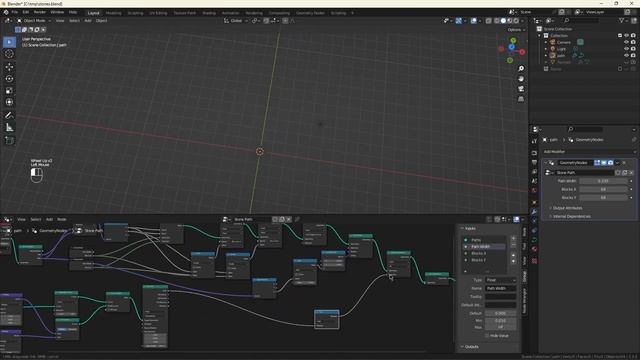Toggle camera view icon in viewport
Screen dimensions: 640x360
[521, 89]
